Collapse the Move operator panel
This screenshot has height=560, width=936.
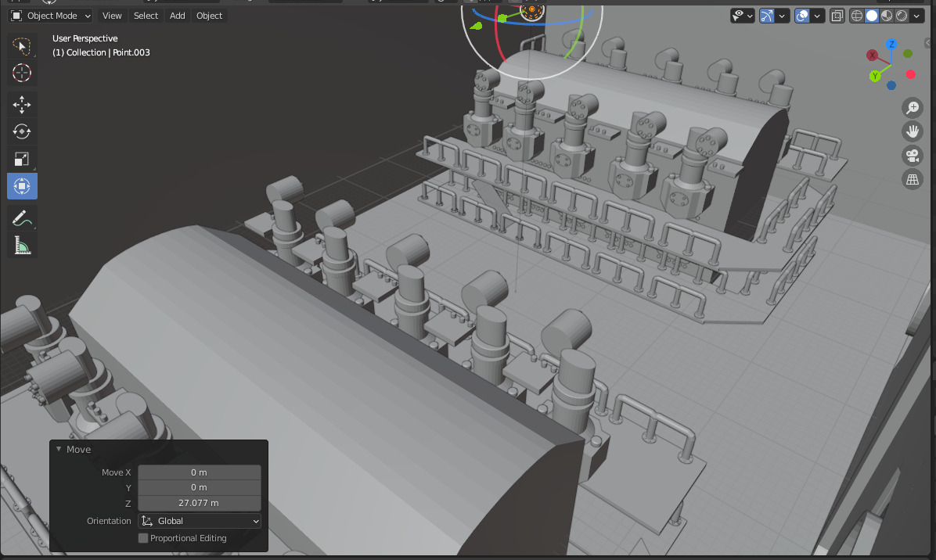tap(59, 449)
